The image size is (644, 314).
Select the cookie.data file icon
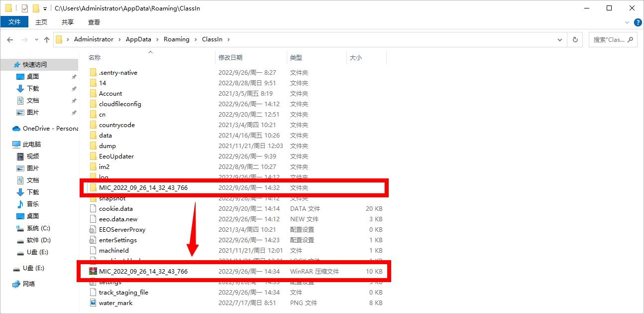click(93, 208)
